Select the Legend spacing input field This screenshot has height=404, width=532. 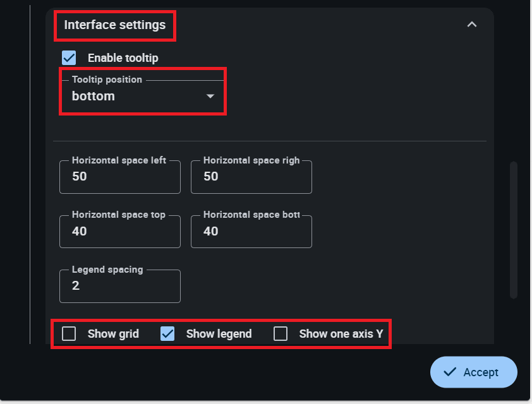pyautogui.click(x=119, y=286)
